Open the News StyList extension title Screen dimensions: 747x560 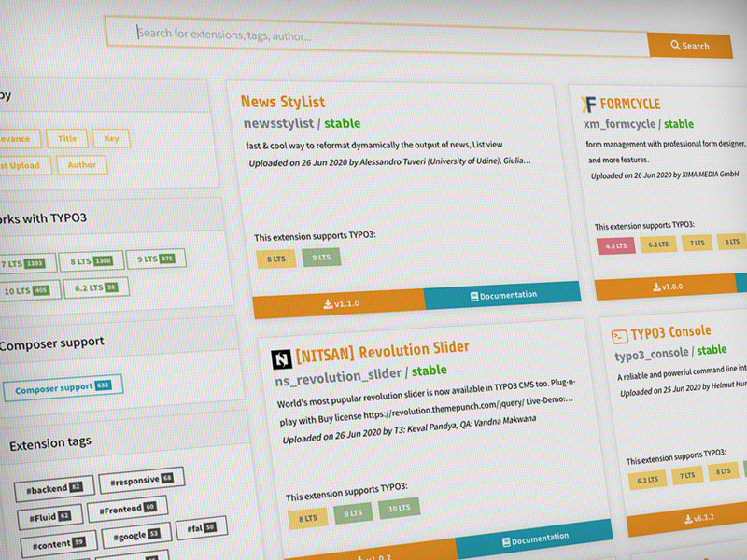(x=283, y=102)
